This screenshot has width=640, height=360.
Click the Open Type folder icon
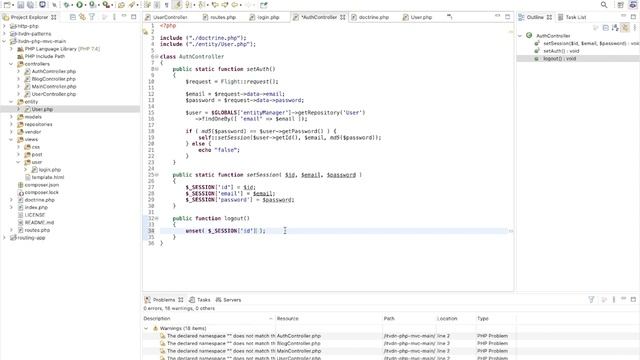121,5
